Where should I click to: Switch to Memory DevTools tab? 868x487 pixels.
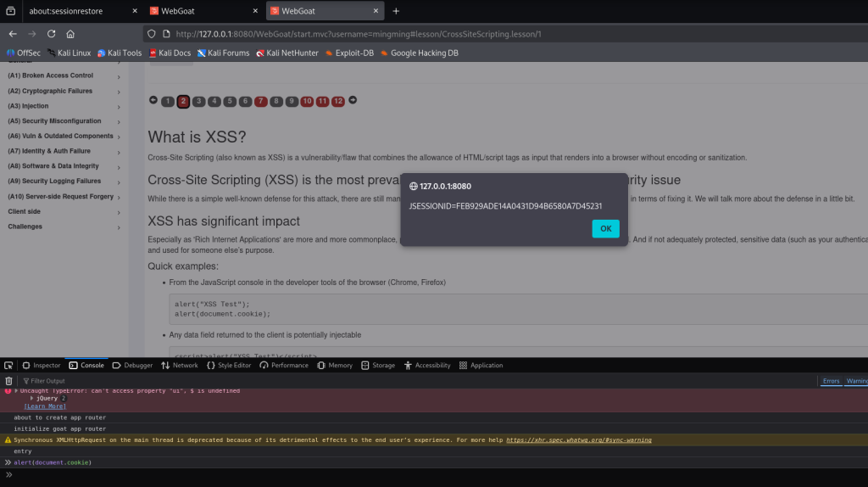click(x=335, y=365)
